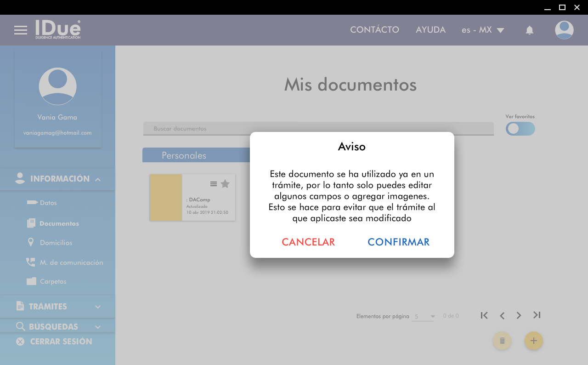Open the hamburger menu icon
This screenshot has width=588, height=365.
[21, 30]
